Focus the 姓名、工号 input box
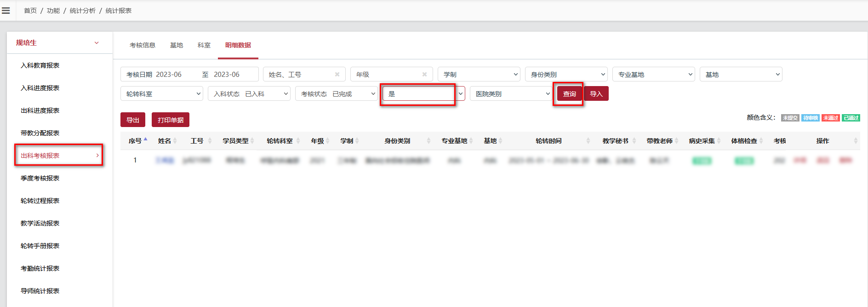The width and height of the screenshot is (868, 307). [304, 75]
